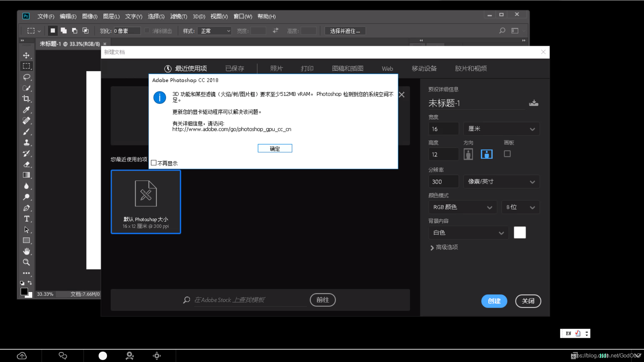Image resolution: width=644 pixels, height=362 pixels.
Task: Open the Edit Toolbar ellipsis
Action: (x=26, y=273)
